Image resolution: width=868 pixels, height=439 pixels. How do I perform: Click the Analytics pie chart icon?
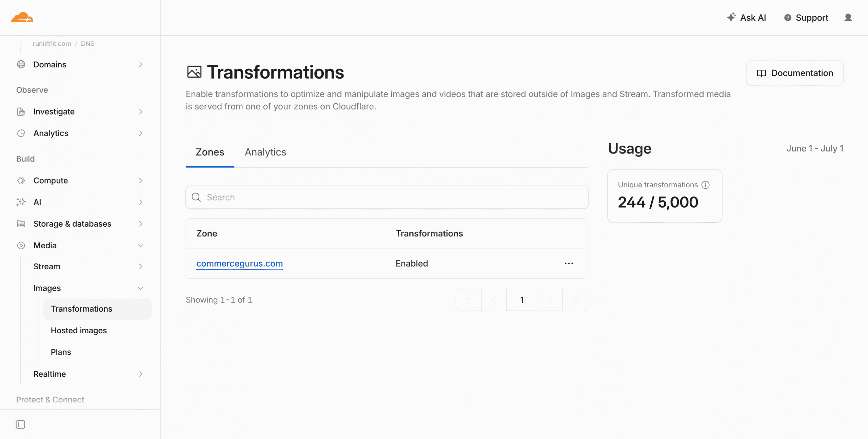click(21, 133)
